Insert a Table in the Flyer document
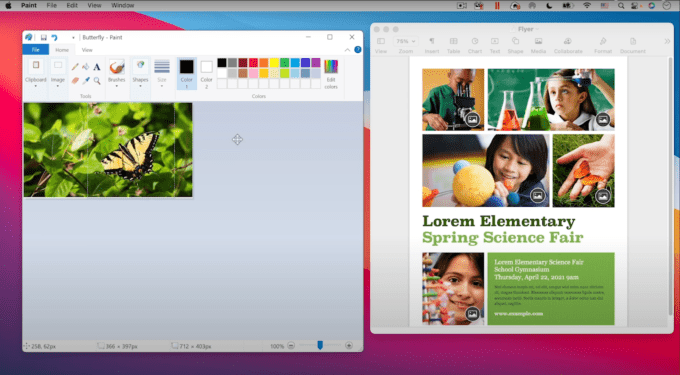The image size is (680, 375). point(453,46)
